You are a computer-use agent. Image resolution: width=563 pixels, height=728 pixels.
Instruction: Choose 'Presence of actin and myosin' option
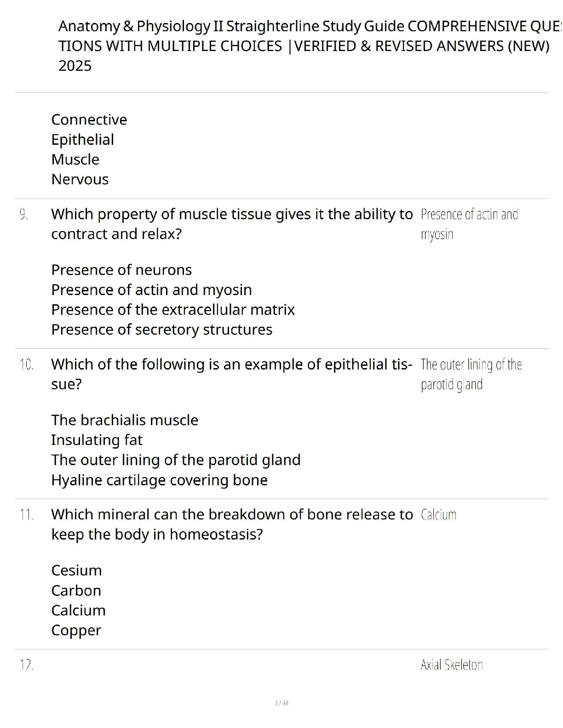(x=152, y=290)
